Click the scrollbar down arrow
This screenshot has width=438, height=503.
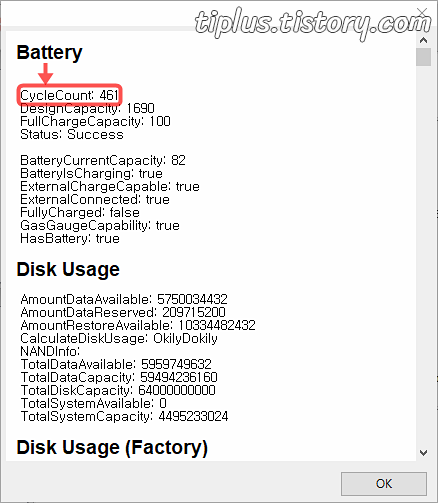click(423, 453)
